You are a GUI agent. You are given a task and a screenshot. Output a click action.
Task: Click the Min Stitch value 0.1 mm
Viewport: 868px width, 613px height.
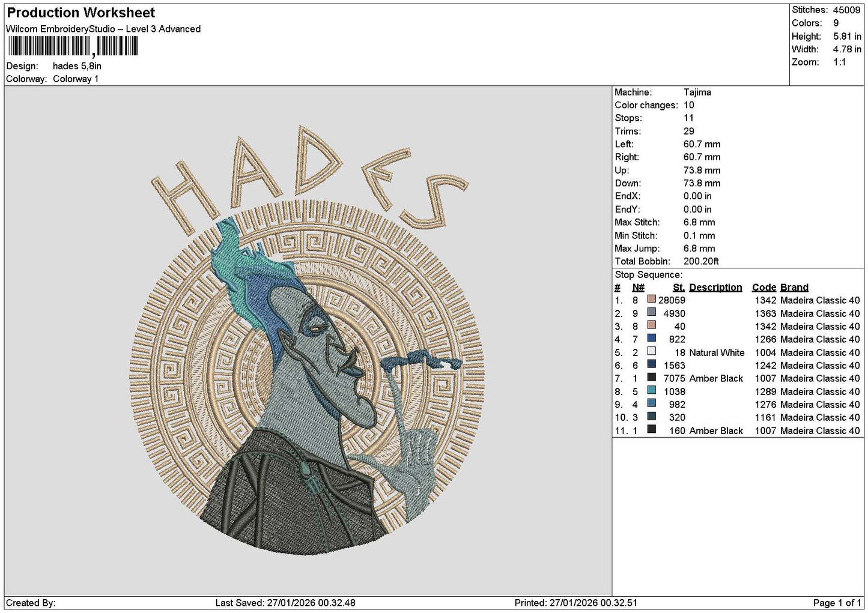coord(699,235)
